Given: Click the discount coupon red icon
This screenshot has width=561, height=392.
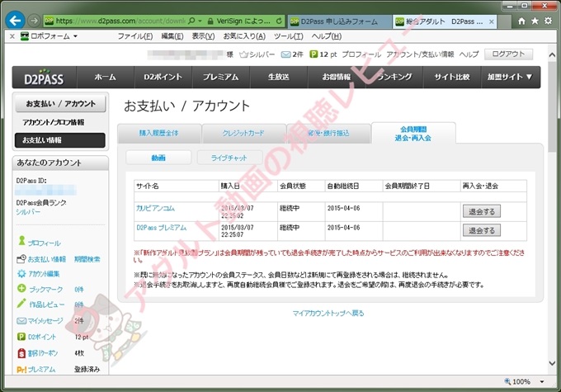Looking at the screenshot, I should tap(21, 353).
